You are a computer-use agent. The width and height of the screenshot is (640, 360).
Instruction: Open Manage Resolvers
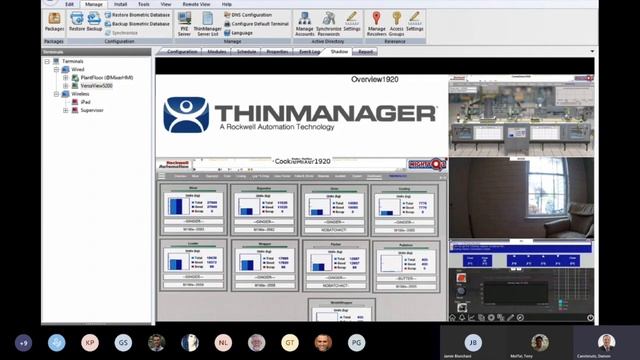[376, 24]
